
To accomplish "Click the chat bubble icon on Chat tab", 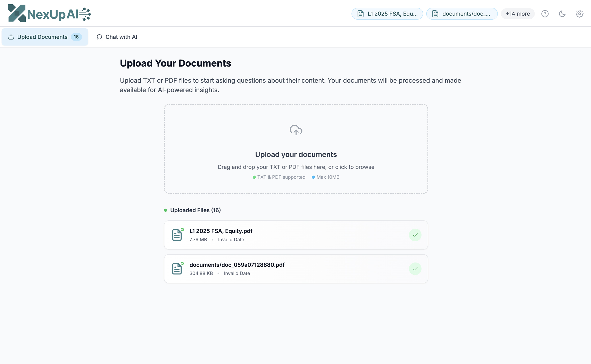I will click(99, 37).
